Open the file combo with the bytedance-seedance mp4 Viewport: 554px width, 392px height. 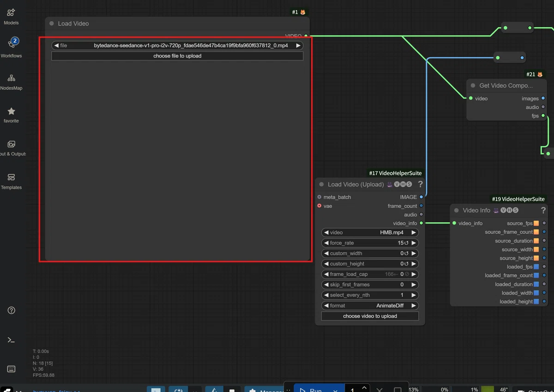177,46
